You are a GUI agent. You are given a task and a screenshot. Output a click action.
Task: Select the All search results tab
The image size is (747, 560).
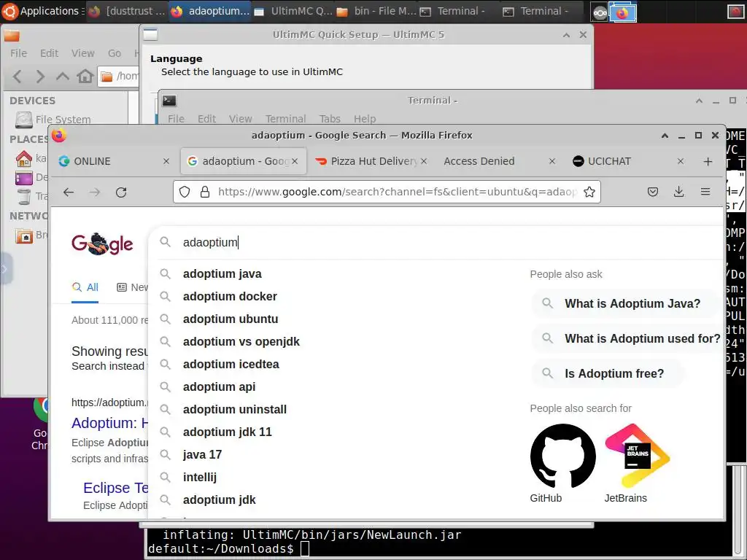pos(85,287)
